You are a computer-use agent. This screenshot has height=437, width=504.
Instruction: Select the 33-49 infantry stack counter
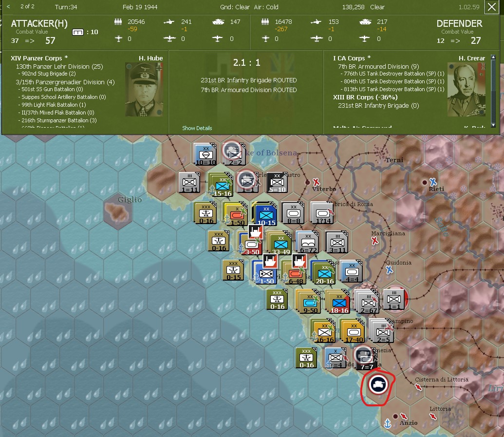pyautogui.click(x=280, y=243)
